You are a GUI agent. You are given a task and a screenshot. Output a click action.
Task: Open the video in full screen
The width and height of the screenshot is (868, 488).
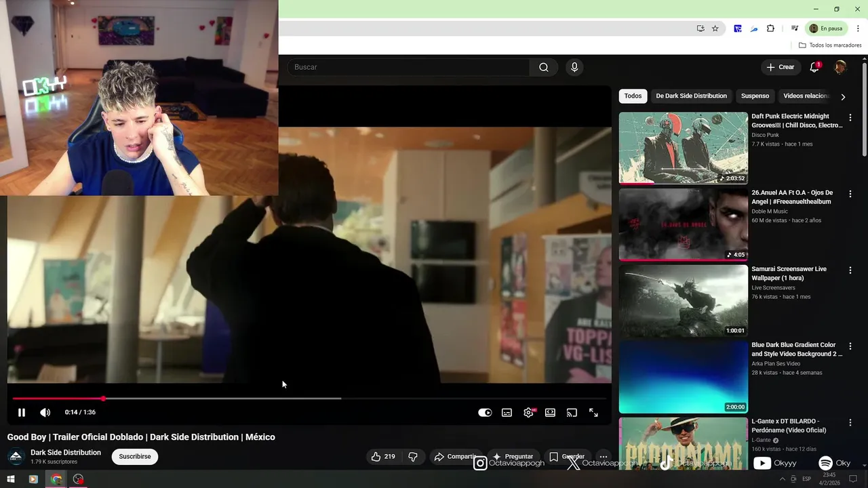click(x=593, y=412)
